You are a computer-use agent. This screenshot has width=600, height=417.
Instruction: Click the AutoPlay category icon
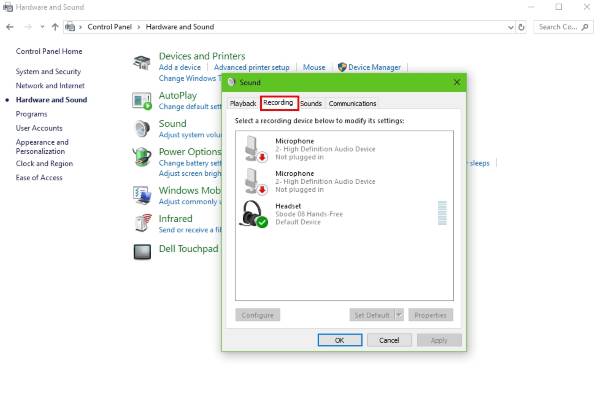pyautogui.click(x=142, y=101)
